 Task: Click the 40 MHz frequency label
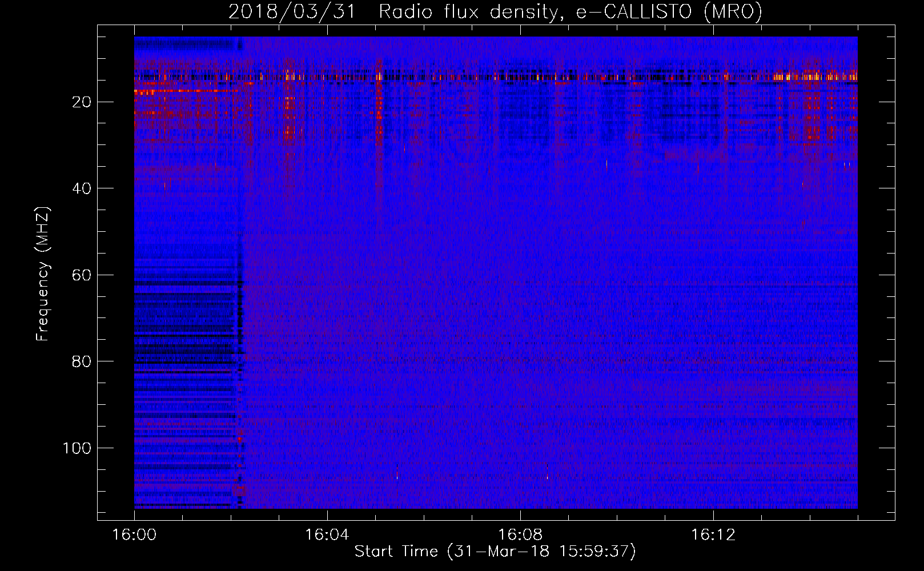click(x=82, y=188)
